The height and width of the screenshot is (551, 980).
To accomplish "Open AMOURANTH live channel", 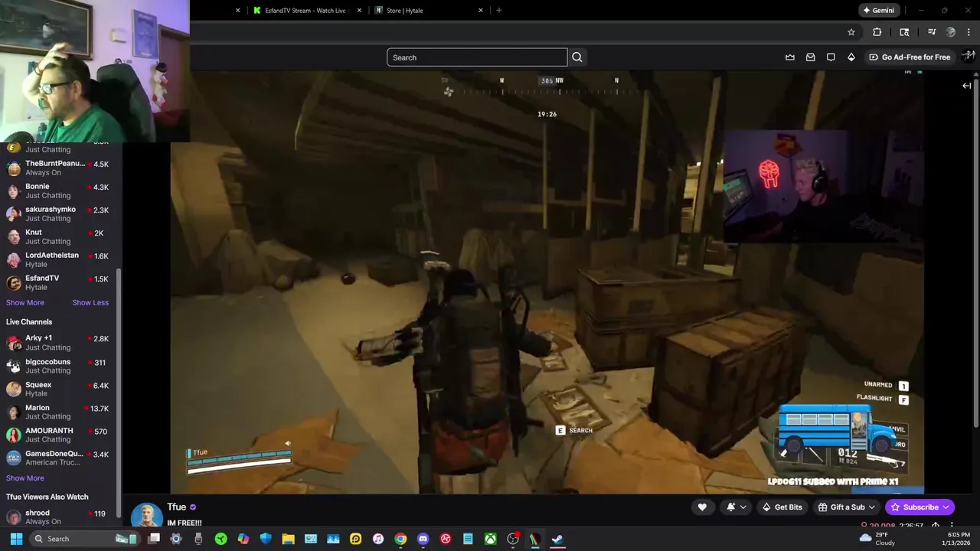I will tap(60, 435).
